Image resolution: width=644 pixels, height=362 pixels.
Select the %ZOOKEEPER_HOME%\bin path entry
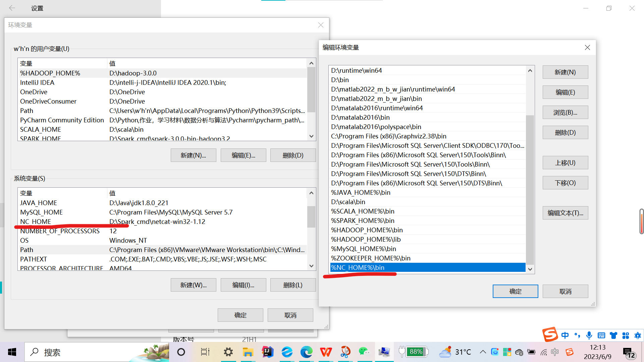pos(371,258)
